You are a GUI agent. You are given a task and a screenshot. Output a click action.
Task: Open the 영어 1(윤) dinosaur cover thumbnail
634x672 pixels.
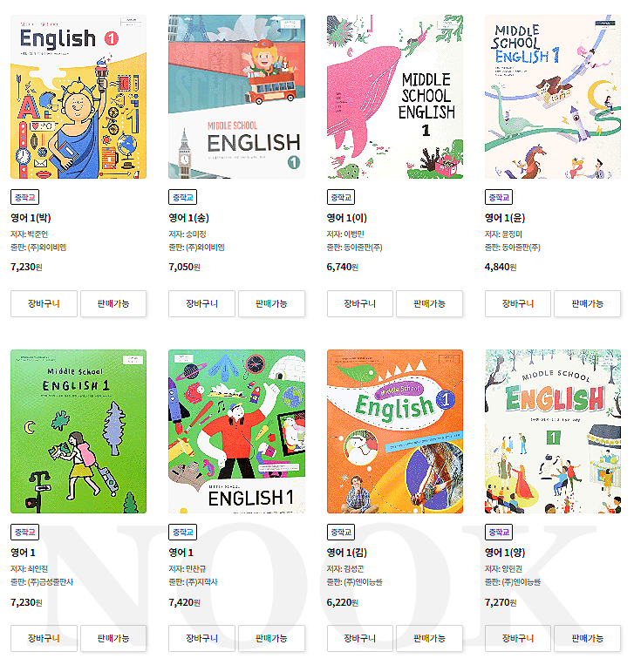tap(553, 97)
